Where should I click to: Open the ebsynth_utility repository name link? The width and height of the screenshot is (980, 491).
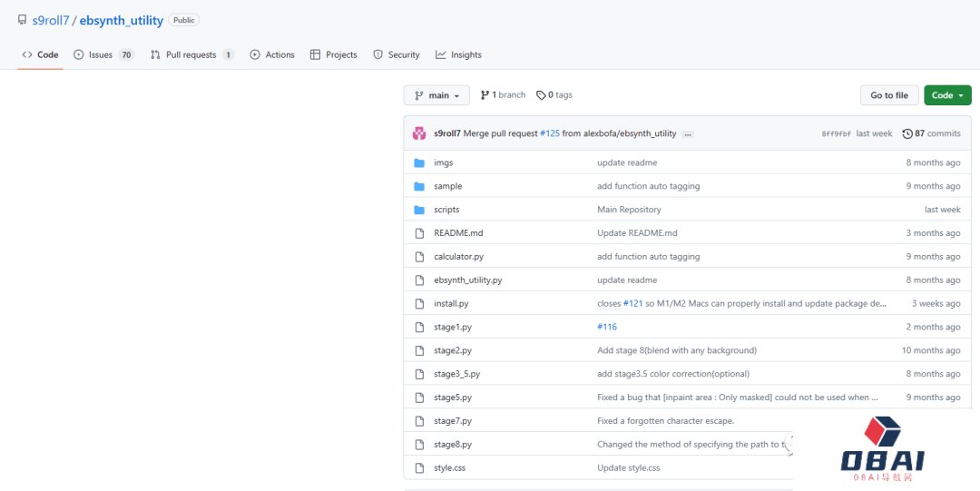coord(122,20)
